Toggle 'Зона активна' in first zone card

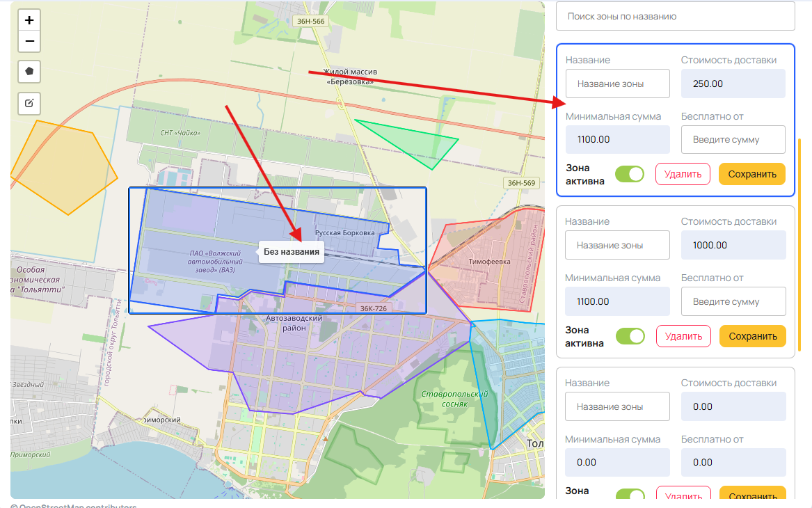coord(630,174)
